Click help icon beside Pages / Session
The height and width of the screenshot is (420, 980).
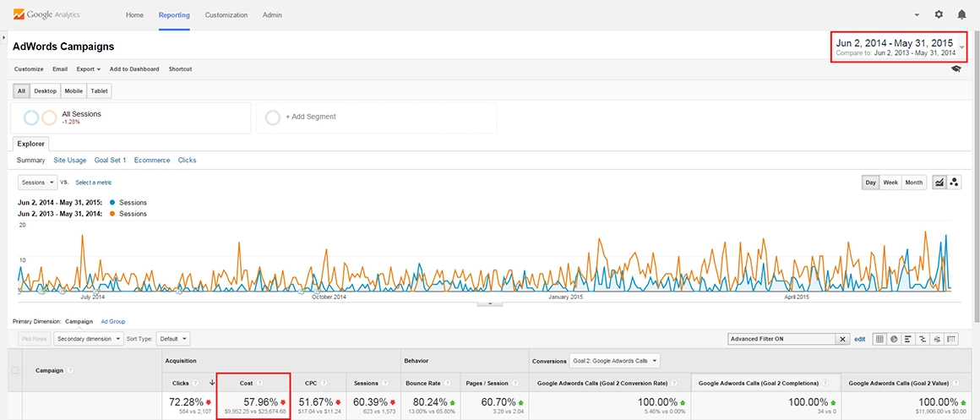pos(514,383)
